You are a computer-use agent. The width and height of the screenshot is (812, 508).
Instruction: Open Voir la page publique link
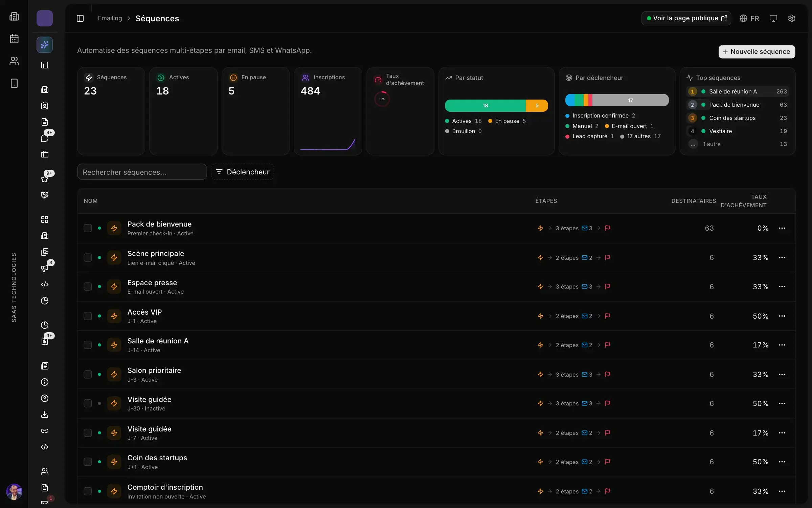686,18
